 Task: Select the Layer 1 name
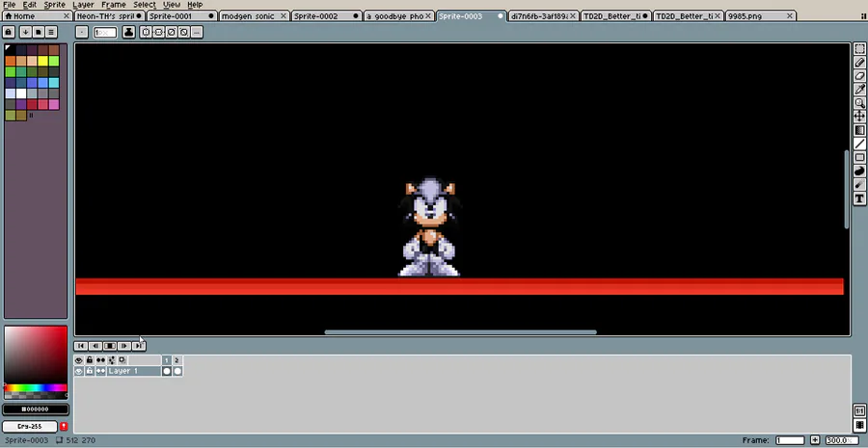point(133,371)
